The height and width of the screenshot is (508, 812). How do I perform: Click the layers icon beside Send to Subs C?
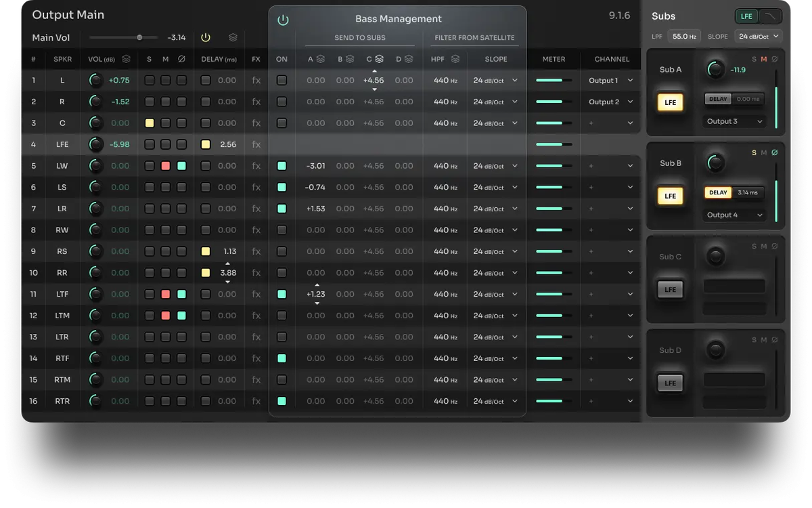[x=380, y=60]
